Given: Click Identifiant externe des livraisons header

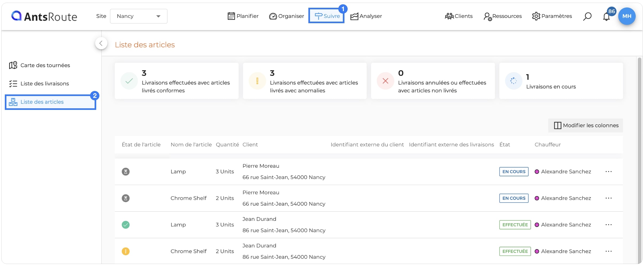Looking at the screenshot, I should [451, 145].
